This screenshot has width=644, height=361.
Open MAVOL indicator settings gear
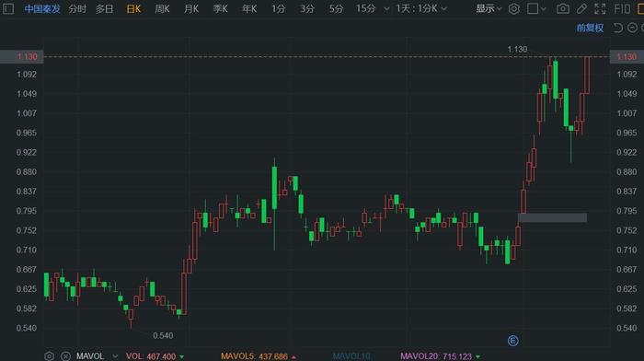tap(49, 356)
